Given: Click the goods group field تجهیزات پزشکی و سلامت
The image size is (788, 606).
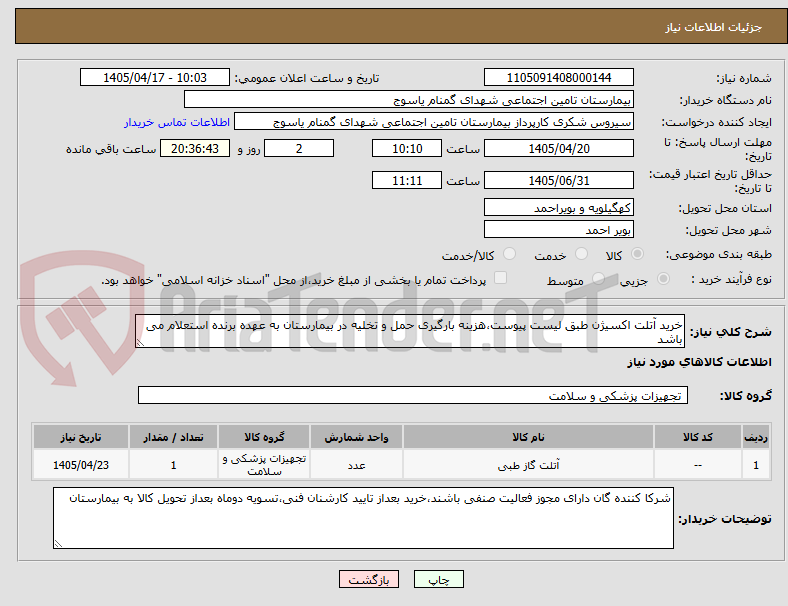Looking at the screenshot, I should click(413, 395).
